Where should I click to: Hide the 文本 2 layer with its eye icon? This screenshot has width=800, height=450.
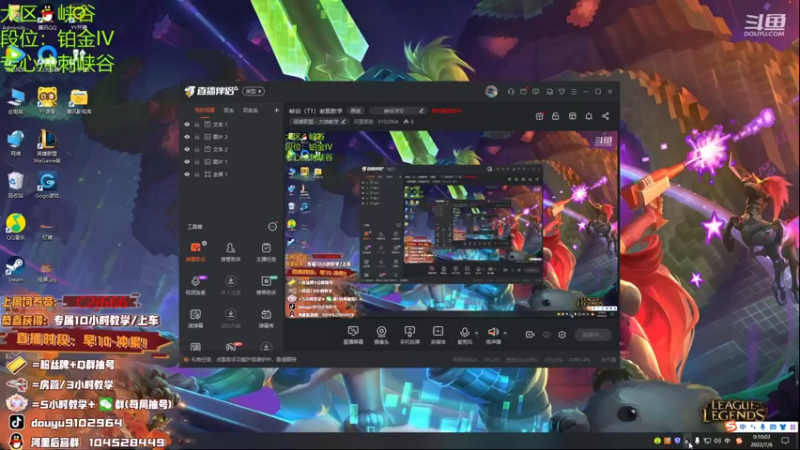187,149
